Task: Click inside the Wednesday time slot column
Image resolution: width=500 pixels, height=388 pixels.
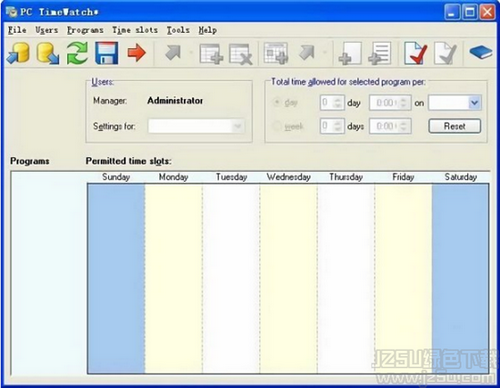Action: (x=289, y=278)
